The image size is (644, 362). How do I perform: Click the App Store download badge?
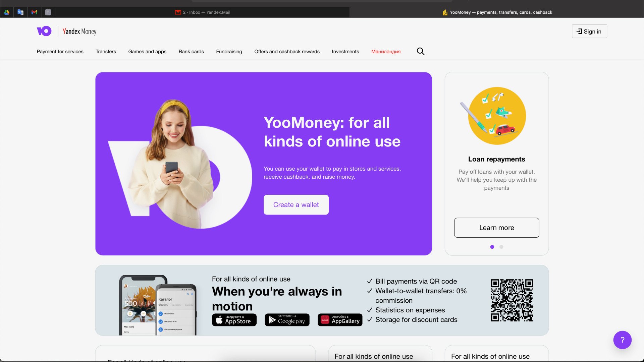click(x=234, y=320)
